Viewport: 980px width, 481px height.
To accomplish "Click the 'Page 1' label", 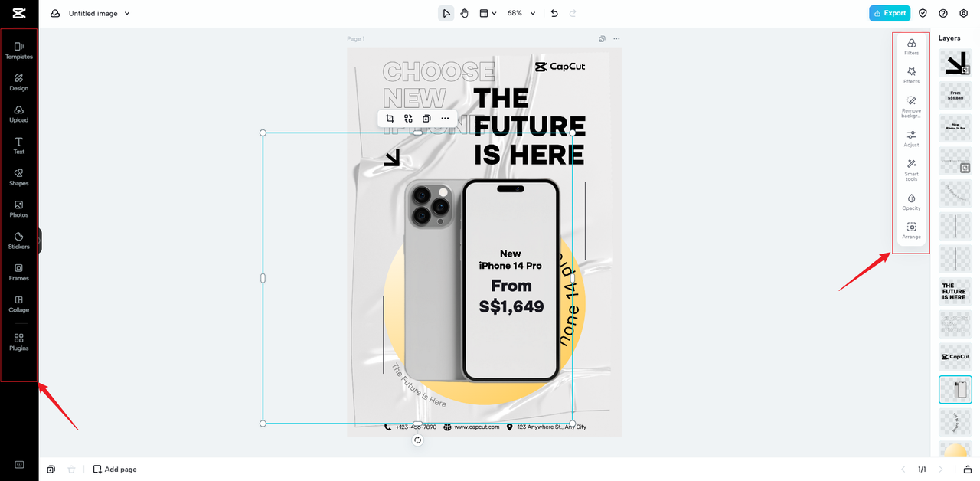I will point(356,38).
